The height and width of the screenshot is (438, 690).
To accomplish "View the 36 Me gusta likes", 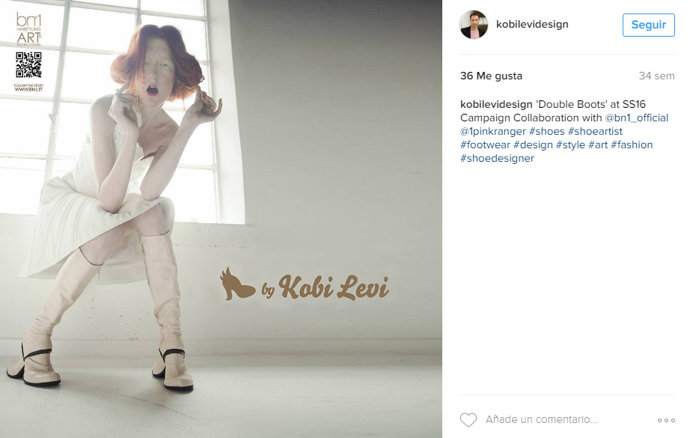I will [491, 76].
